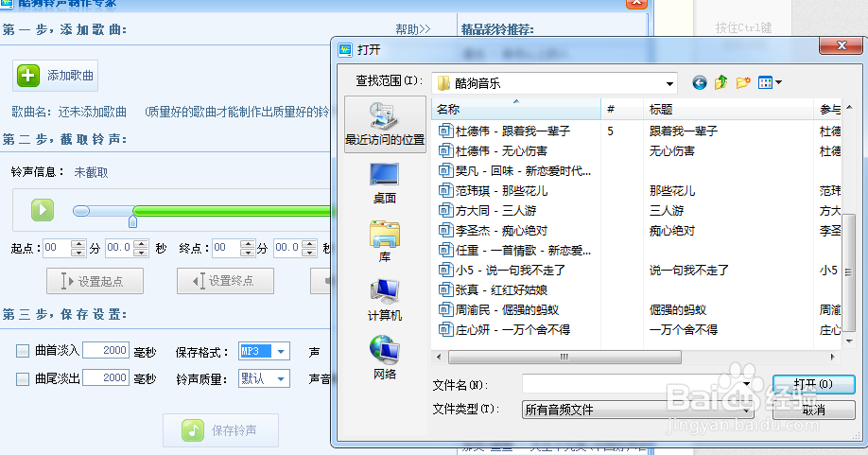Click the green Add Song (添加歌曲) button

56,76
